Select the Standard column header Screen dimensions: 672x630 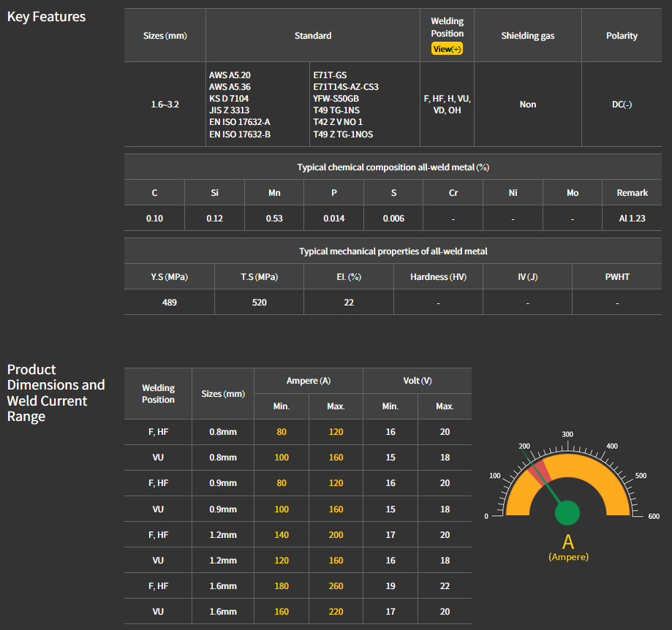pos(313,36)
